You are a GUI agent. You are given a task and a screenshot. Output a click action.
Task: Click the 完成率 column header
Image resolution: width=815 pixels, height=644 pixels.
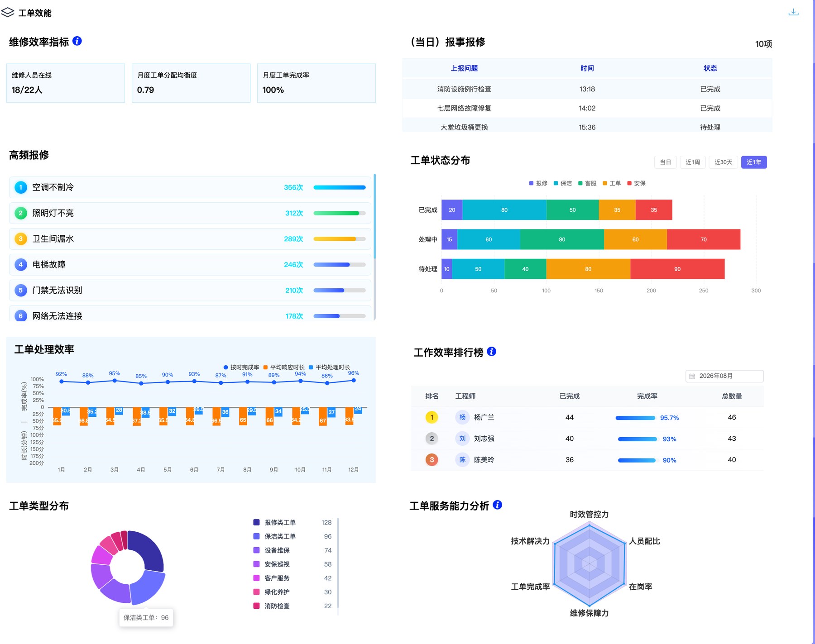[x=647, y=396]
